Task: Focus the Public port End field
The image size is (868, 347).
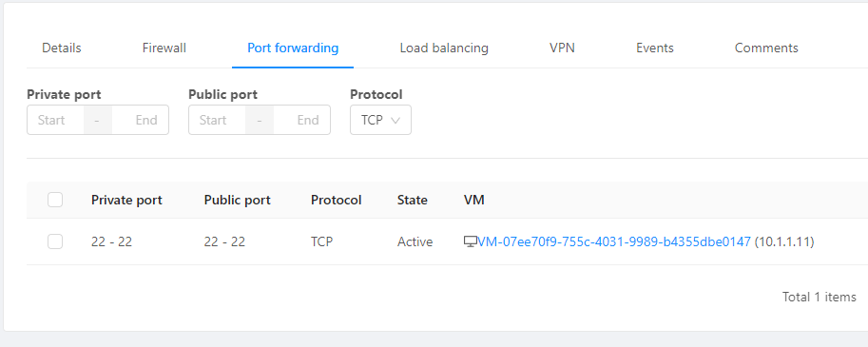Action: click(302, 120)
